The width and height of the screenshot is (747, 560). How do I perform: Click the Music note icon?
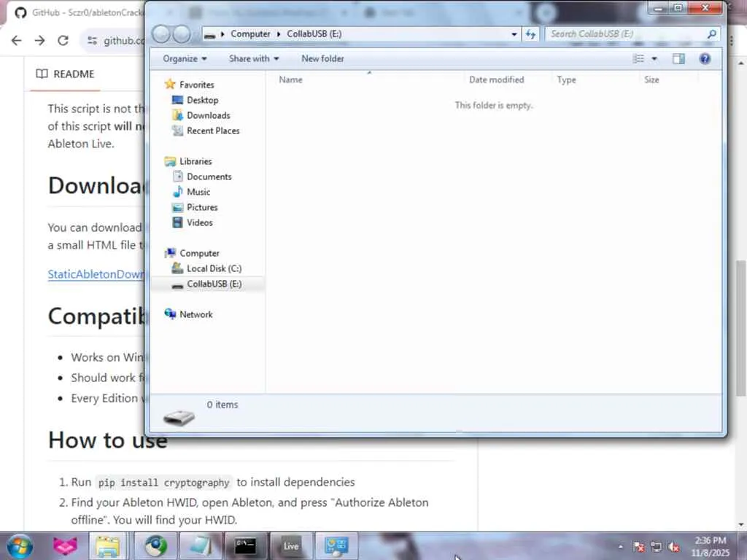tap(177, 192)
